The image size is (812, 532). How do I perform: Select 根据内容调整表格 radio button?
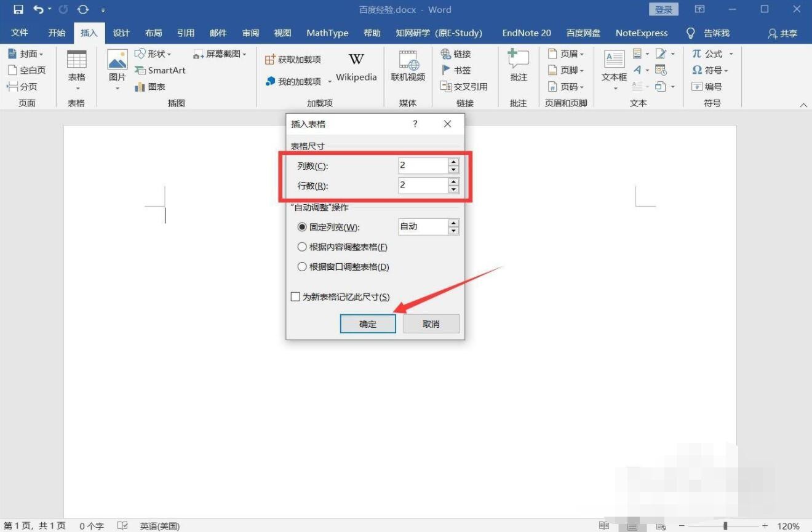(301, 247)
